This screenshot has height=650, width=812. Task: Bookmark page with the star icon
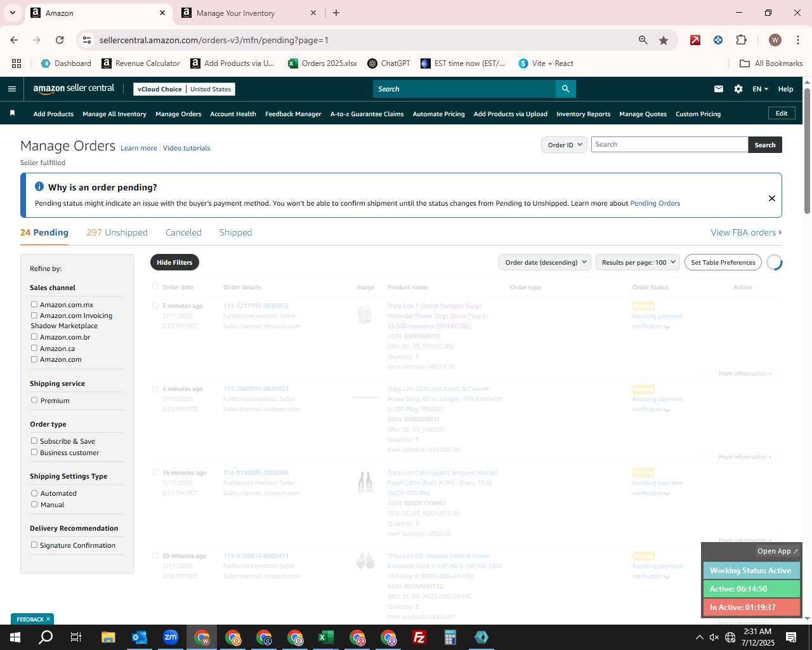click(x=664, y=40)
